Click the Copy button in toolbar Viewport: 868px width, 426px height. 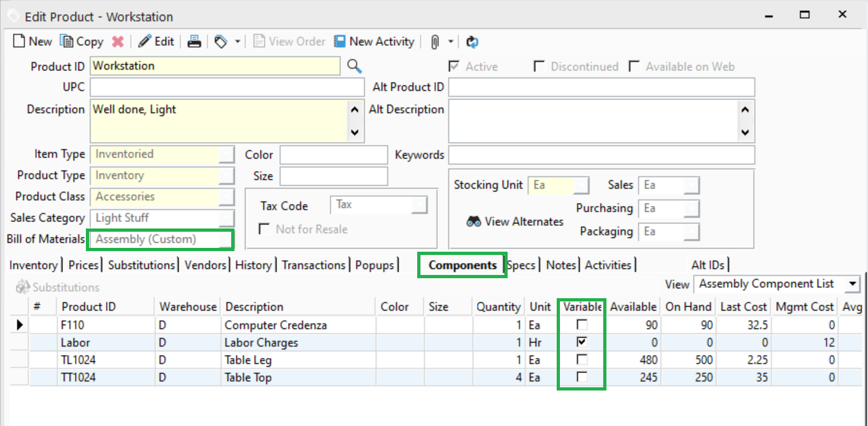pos(82,42)
